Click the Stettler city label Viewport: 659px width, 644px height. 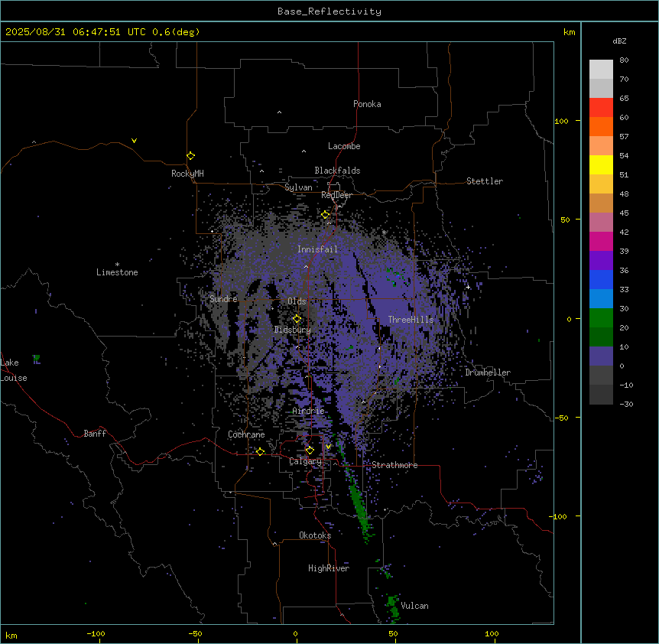click(x=485, y=181)
